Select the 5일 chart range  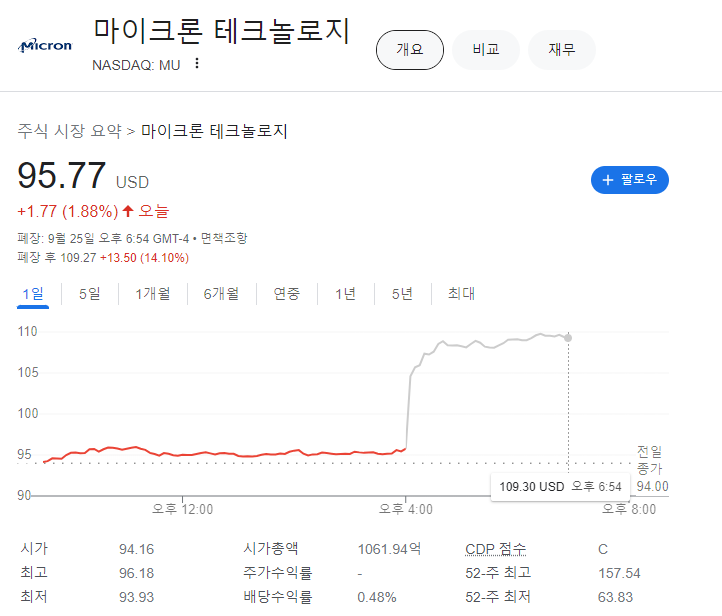90,294
